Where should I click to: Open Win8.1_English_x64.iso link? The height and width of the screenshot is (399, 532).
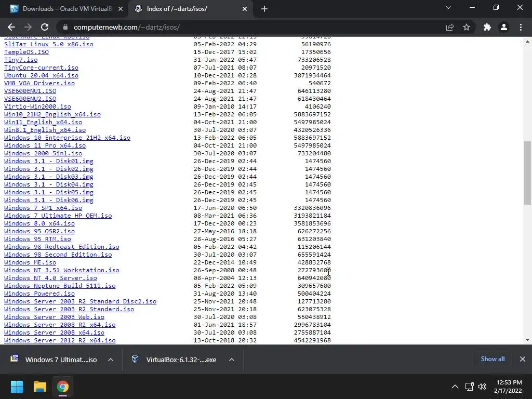(x=45, y=130)
